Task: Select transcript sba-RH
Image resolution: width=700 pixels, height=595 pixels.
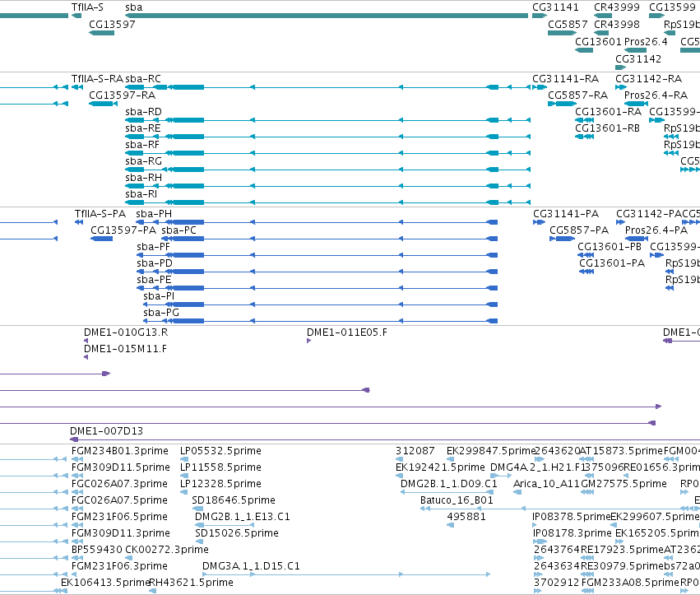Action: coord(327,186)
